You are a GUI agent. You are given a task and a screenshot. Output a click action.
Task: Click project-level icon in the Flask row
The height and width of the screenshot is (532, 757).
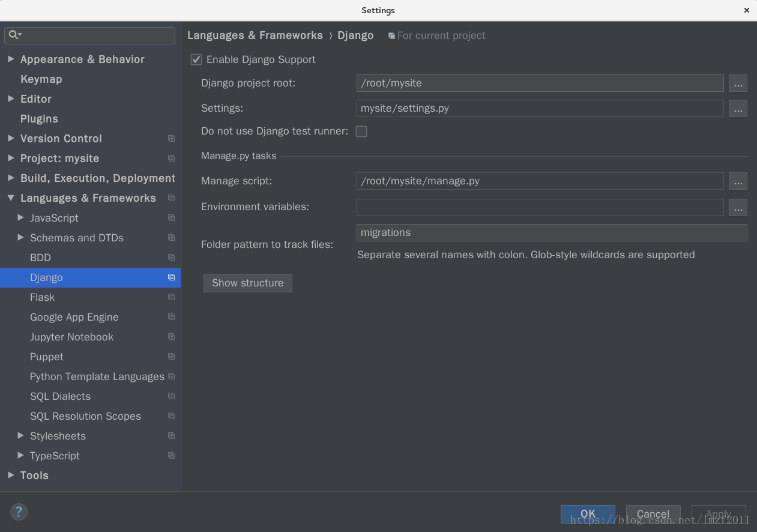pyautogui.click(x=172, y=297)
